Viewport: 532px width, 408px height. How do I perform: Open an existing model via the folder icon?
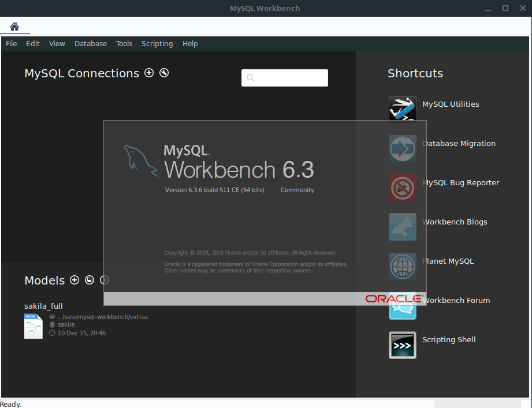tap(90, 280)
